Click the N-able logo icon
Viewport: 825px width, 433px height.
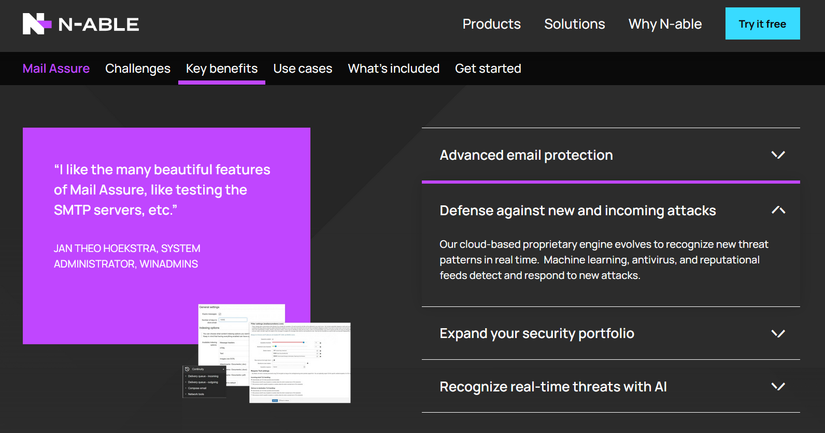37,24
